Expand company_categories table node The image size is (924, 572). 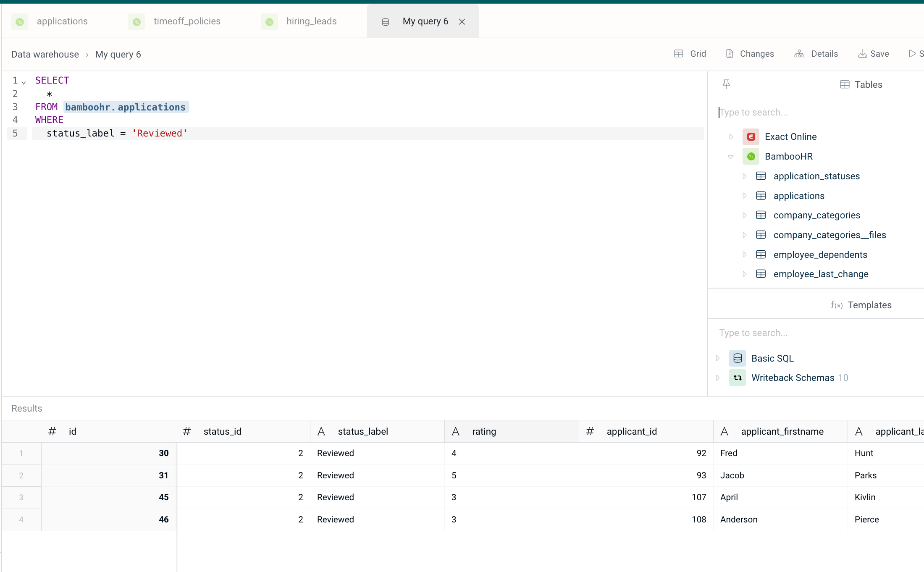[744, 215]
